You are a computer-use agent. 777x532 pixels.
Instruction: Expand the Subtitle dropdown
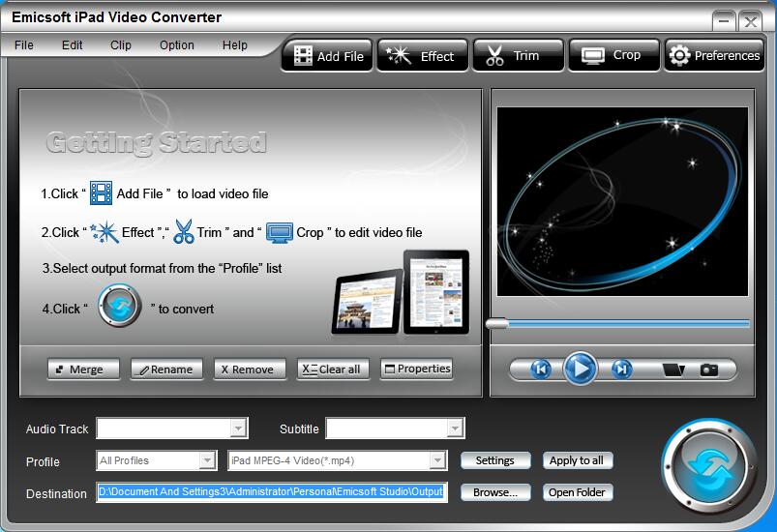coord(455,429)
